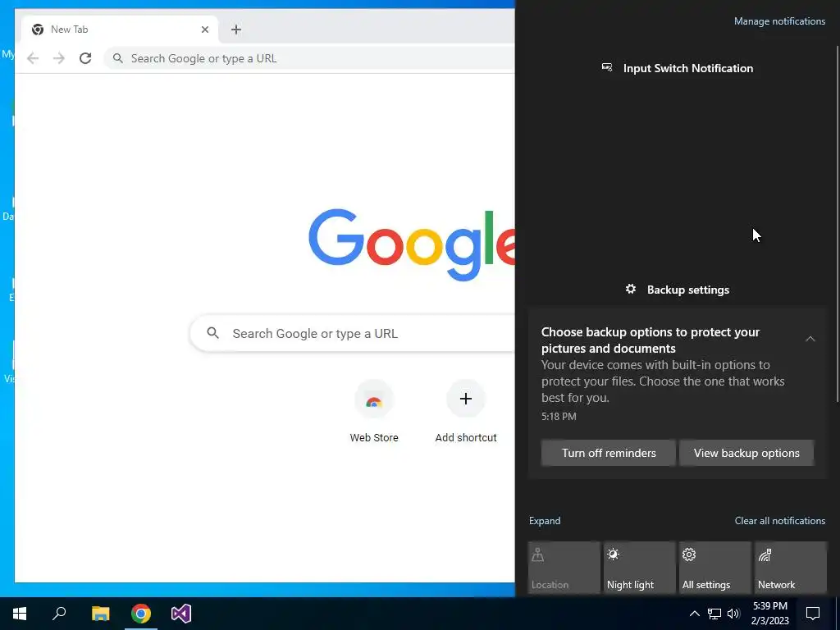This screenshot has height=630, width=840.
Task: Click Chrome icon in taskbar
Action: pyautogui.click(x=141, y=614)
